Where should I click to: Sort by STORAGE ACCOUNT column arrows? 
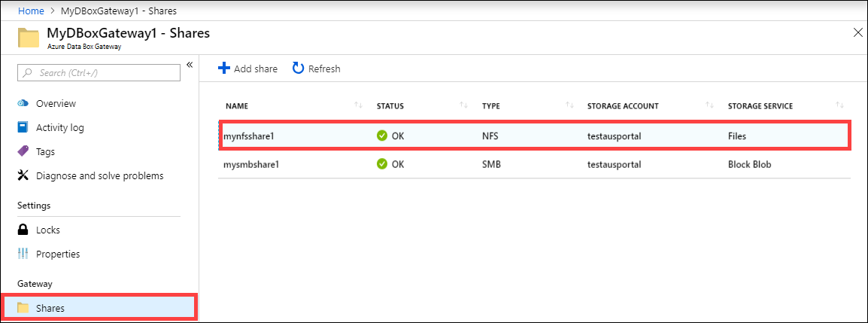pyautogui.click(x=710, y=105)
